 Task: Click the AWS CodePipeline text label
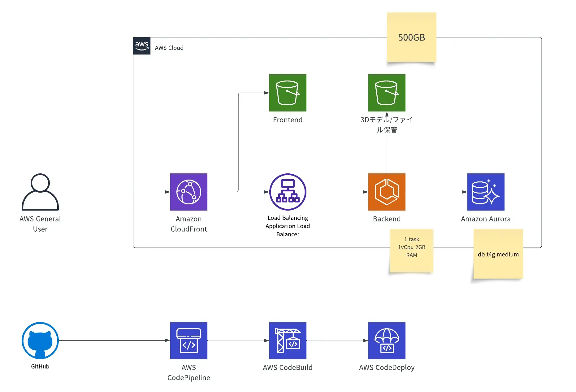[x=188, y=372]
